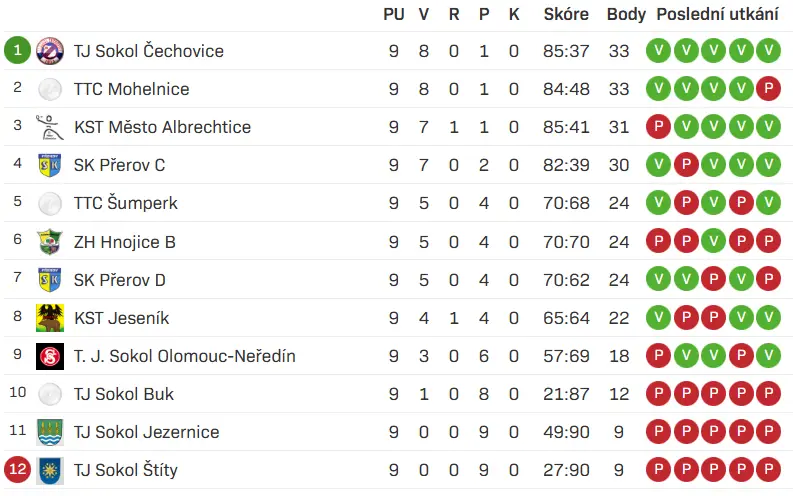Image resolution: width=793 pixels, height=496 pixels.
Task: Click KST Jeseník bear logo
Action: (50, 318)
